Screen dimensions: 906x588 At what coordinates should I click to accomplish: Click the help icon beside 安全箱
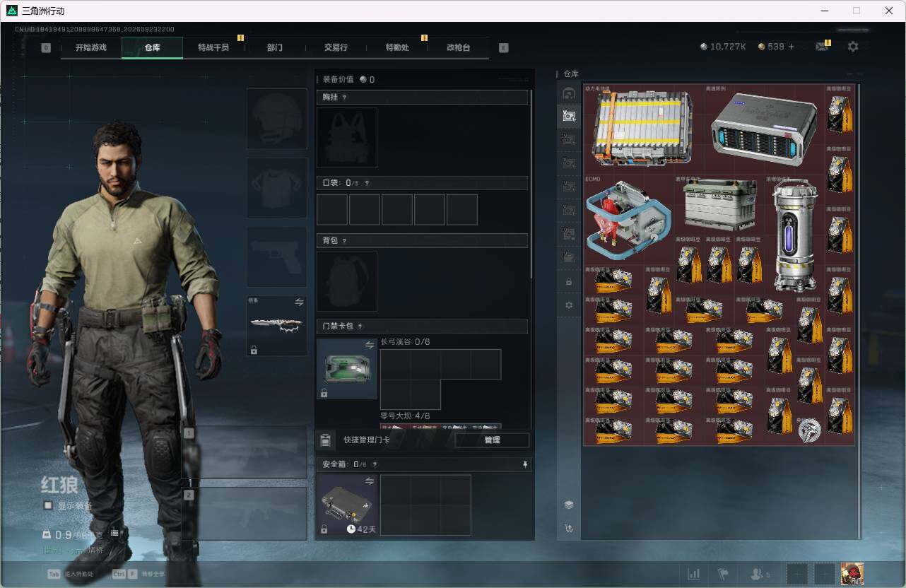point(375,464)
